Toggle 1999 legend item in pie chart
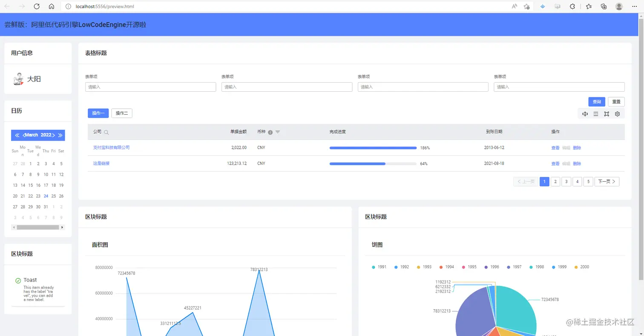644x336 pixels. click(559, 267)
